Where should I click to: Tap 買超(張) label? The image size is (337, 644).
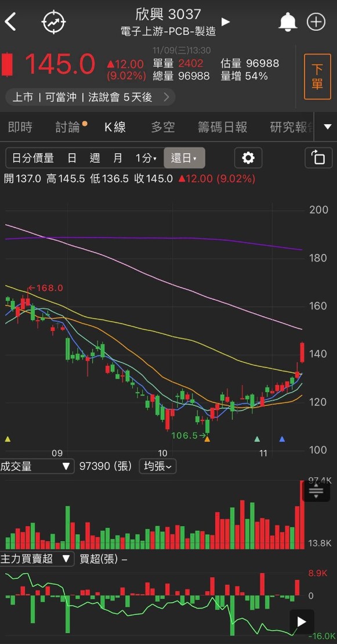pyautogui.click(x=99, y=559)
